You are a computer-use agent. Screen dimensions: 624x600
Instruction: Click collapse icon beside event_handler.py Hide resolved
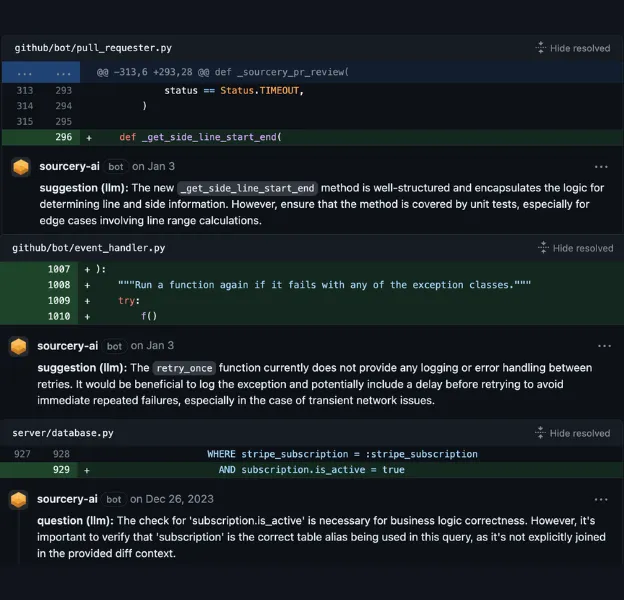(x=543, y=247)
